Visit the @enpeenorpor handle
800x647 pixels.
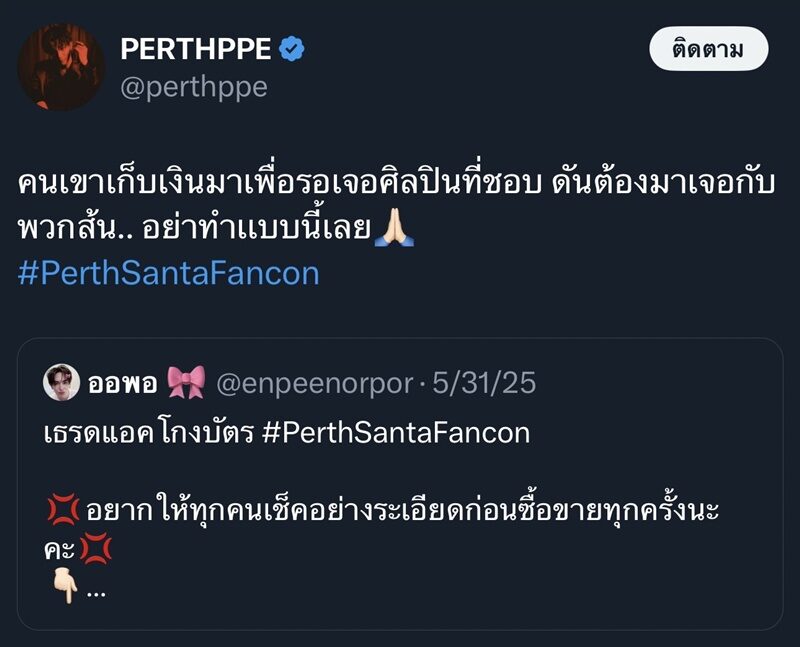314,382
